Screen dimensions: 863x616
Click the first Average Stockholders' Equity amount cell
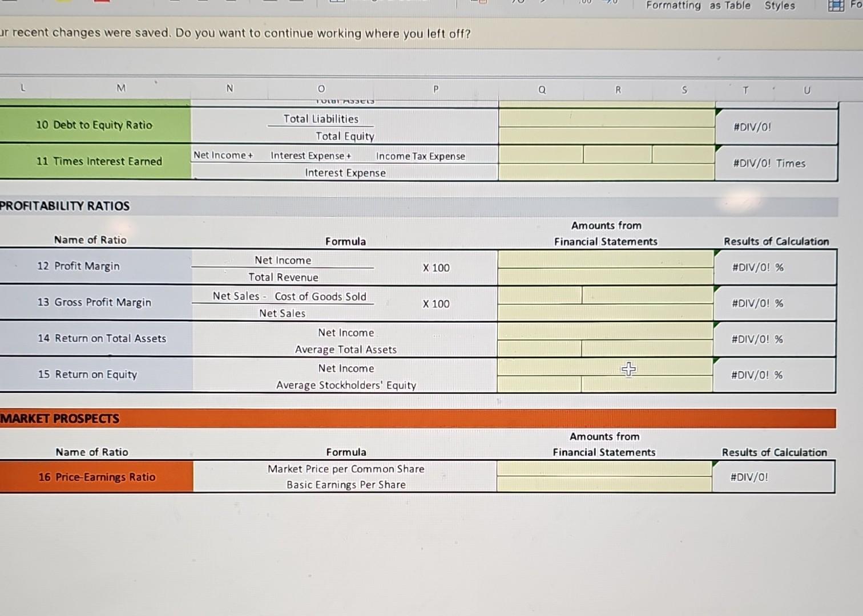(x=539, y=384)
